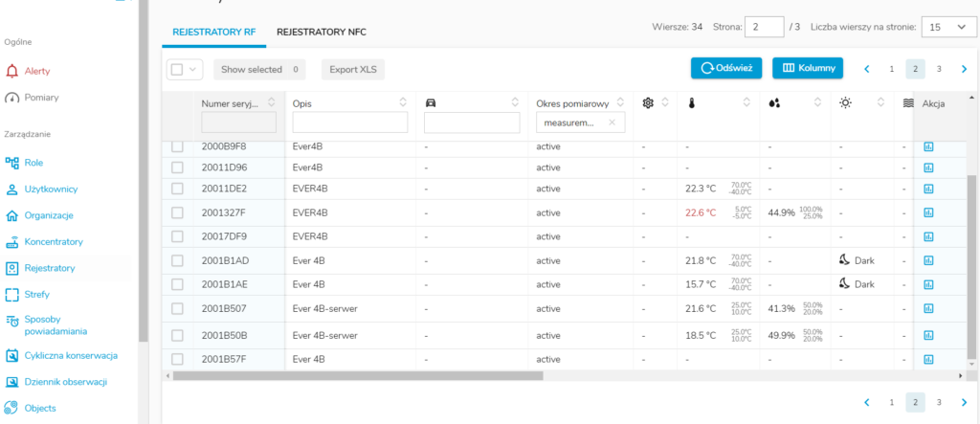The height and width of the screenshot is (424, 980).
Task: Select checkbox for row 2001B1AE
Action: click(177, 284)
